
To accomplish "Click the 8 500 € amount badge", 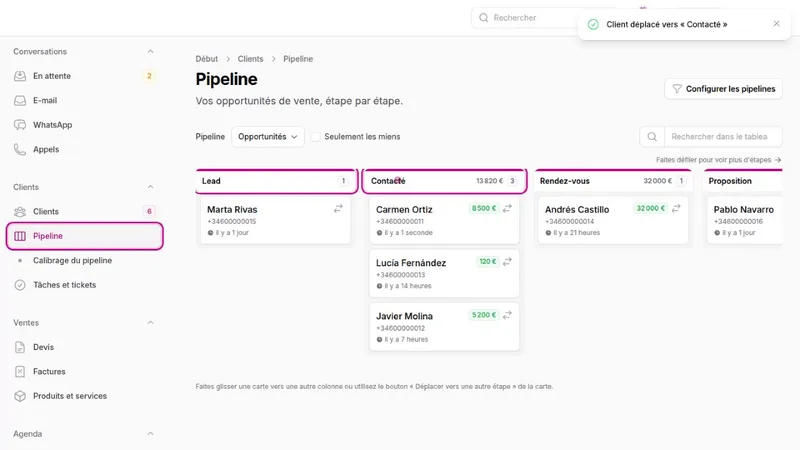I will click(484, 209).
